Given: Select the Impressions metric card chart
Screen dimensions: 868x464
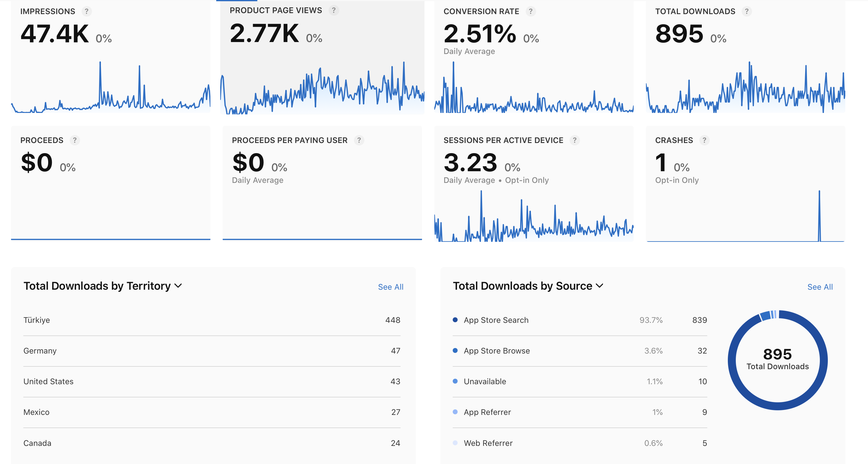Looking at the screenshot, I should click(x=110, y=87).
